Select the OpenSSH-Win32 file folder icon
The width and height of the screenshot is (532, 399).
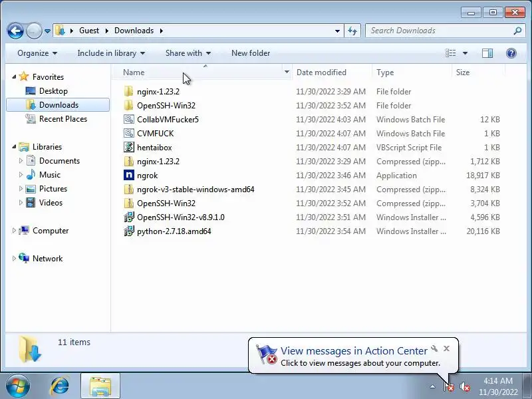coord(129,105)
